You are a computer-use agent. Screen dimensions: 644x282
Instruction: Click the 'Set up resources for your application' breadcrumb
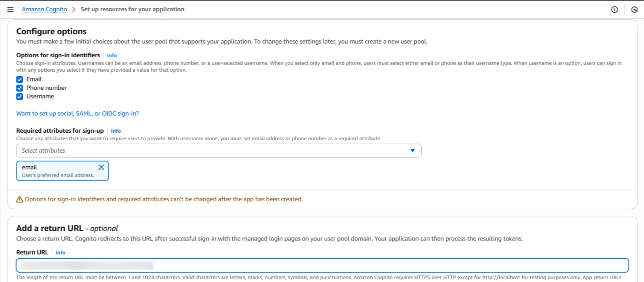(133, 9)
